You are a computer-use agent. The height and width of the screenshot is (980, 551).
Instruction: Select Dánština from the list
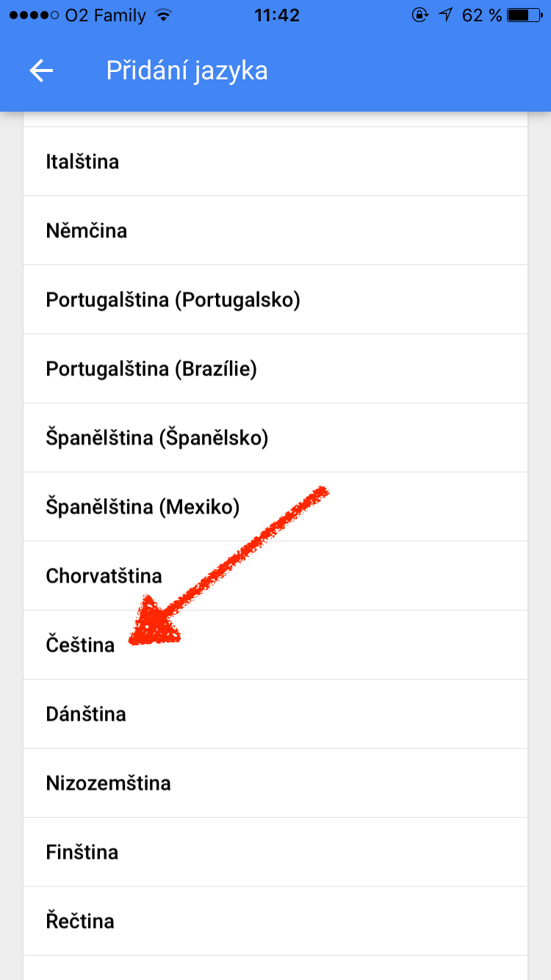pos(86,714)
